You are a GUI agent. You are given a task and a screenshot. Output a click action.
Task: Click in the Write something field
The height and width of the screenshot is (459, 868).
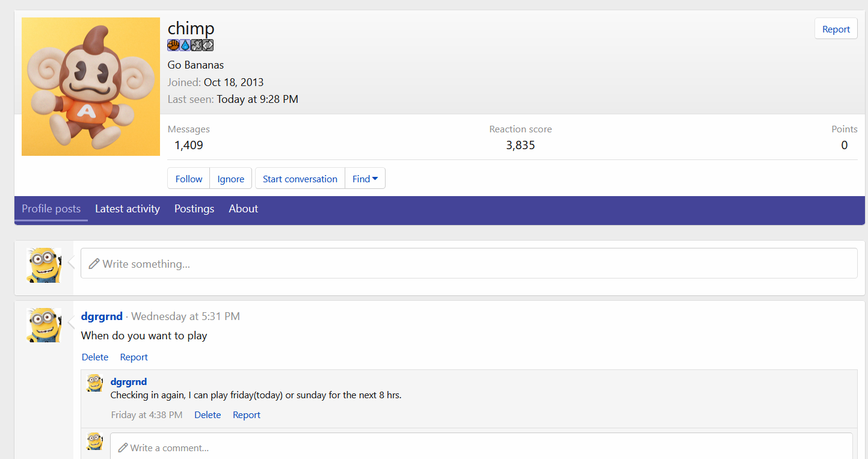(x=469, y=264)
